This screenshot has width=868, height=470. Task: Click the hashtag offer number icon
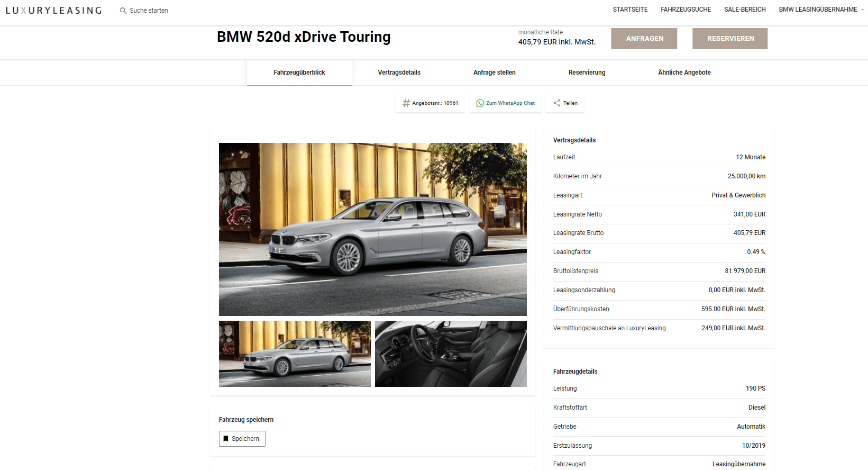pos(406,103)
